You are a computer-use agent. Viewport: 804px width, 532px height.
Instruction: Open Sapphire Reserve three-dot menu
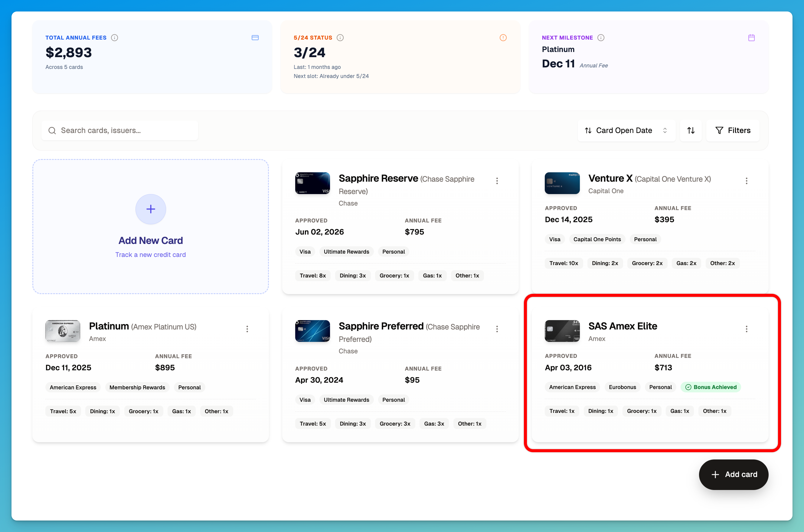[497, 181]
